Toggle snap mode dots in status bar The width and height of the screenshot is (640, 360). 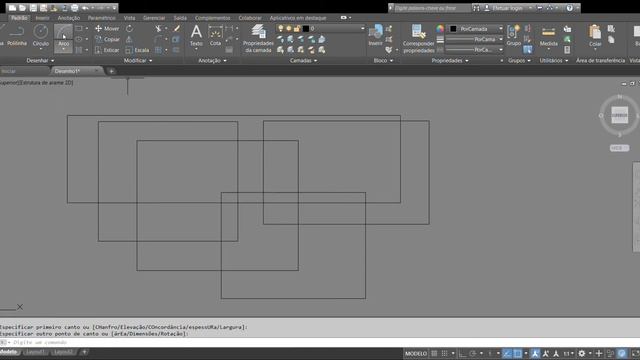coord(444,353)
